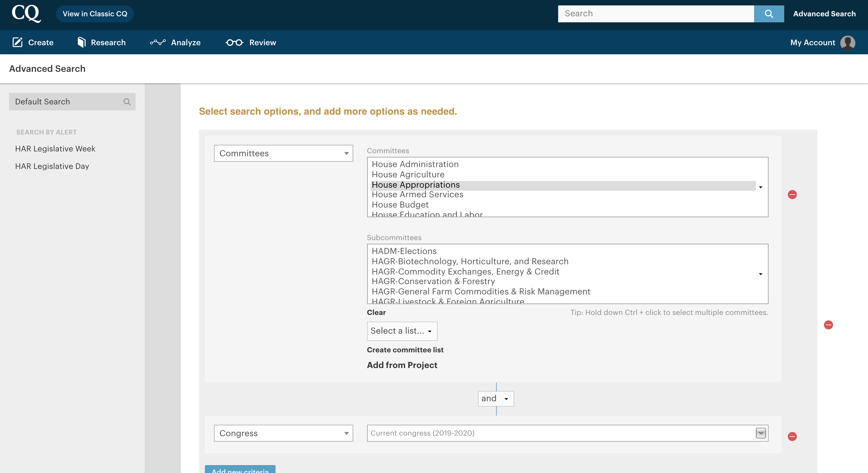Select HAGR-Conservation & Forestry subcommittee
Image resolution: width=868 pixels, height=473 pixels.
[563, 281]
